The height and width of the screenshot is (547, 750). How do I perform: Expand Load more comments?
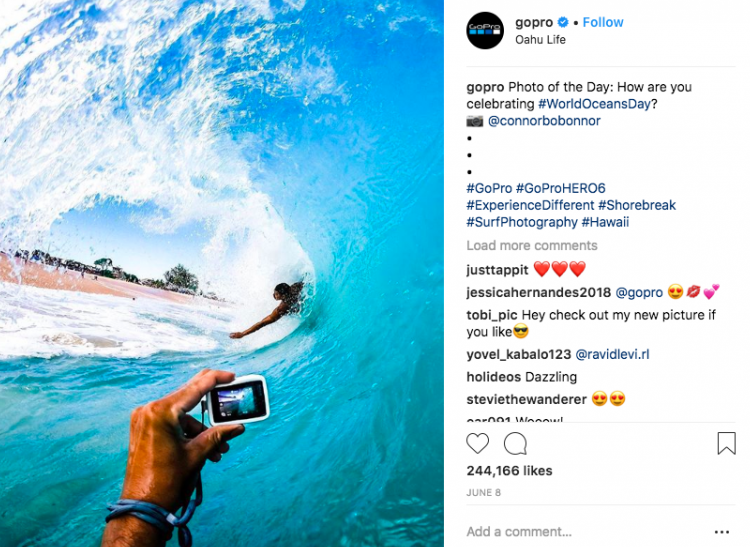point(532,245)
